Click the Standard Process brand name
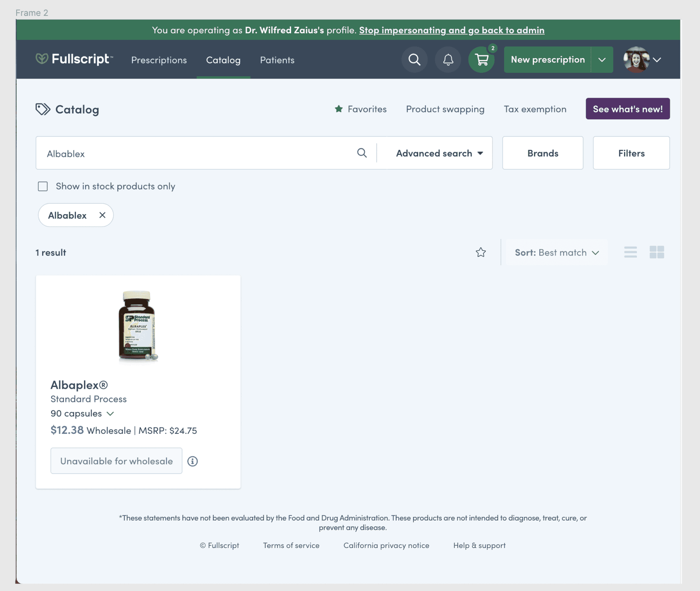 (89, 399)
